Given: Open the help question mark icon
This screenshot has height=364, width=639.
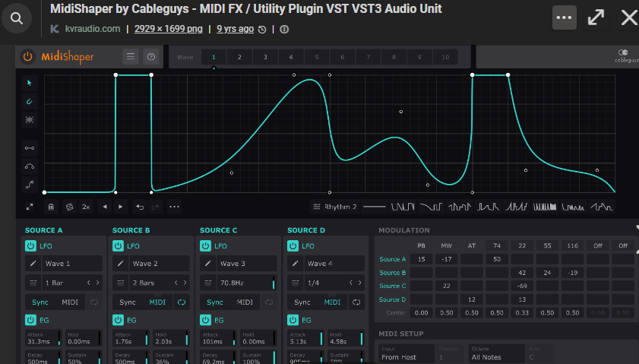Looking at the screenshot, I should pyautogui.click(x=151, y=57).
